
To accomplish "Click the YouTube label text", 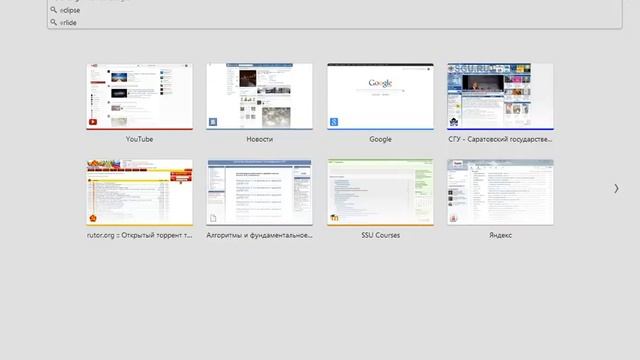I will (x=139, y=139).
